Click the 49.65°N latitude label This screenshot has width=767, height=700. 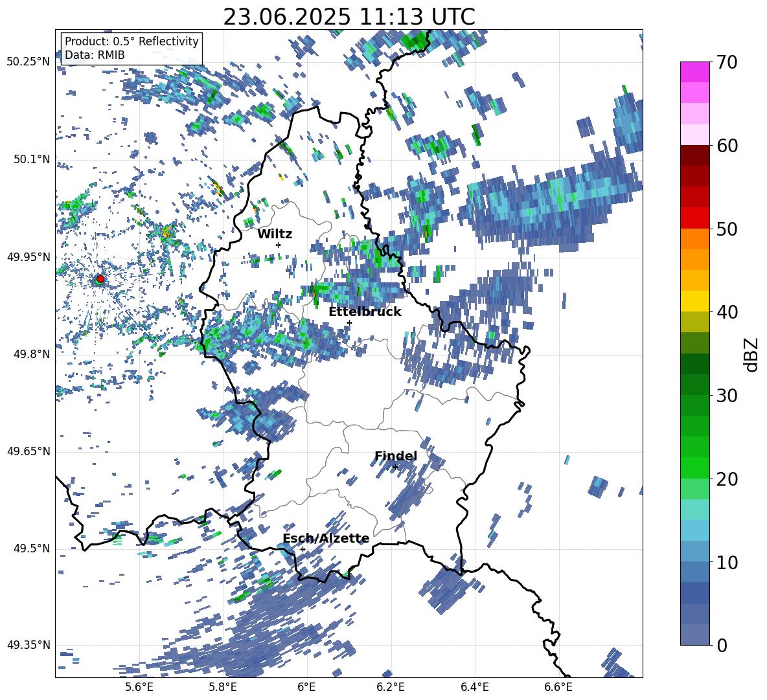tap(29, 451)
